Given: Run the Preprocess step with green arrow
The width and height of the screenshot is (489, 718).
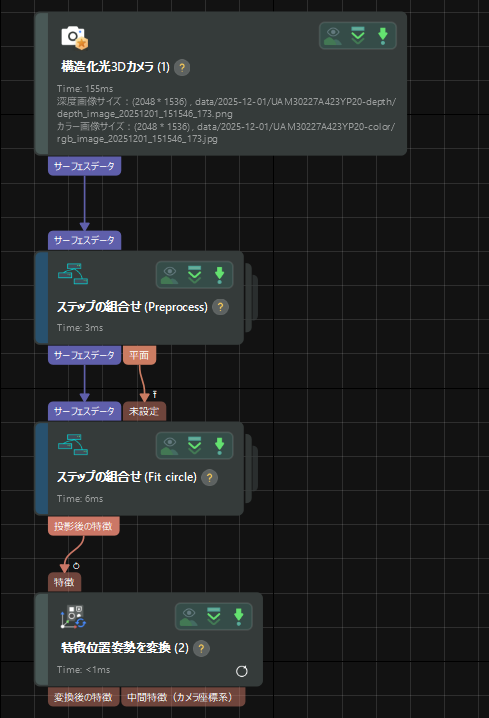Looking at the screenshot, I should pyautogui.click(x=219, y=275).
